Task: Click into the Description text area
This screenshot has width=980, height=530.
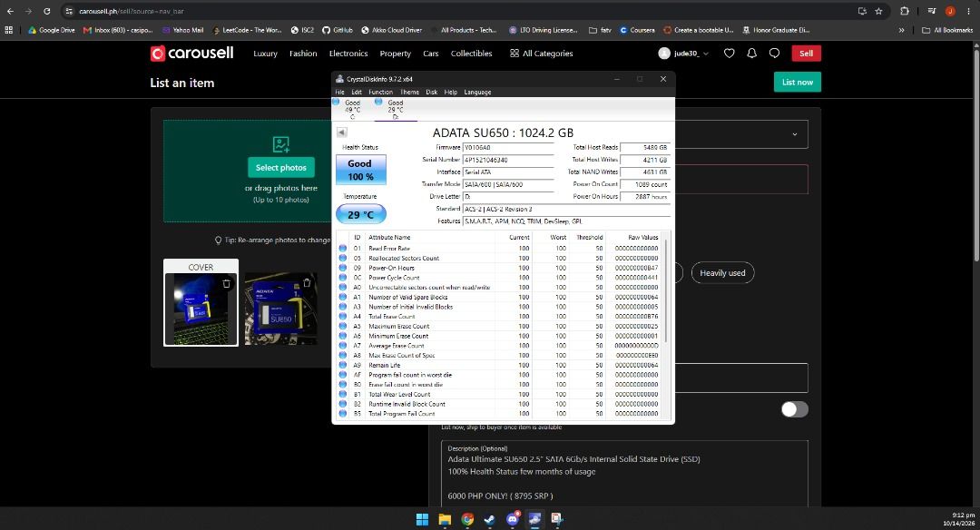Action: click(x=624, y=473)
